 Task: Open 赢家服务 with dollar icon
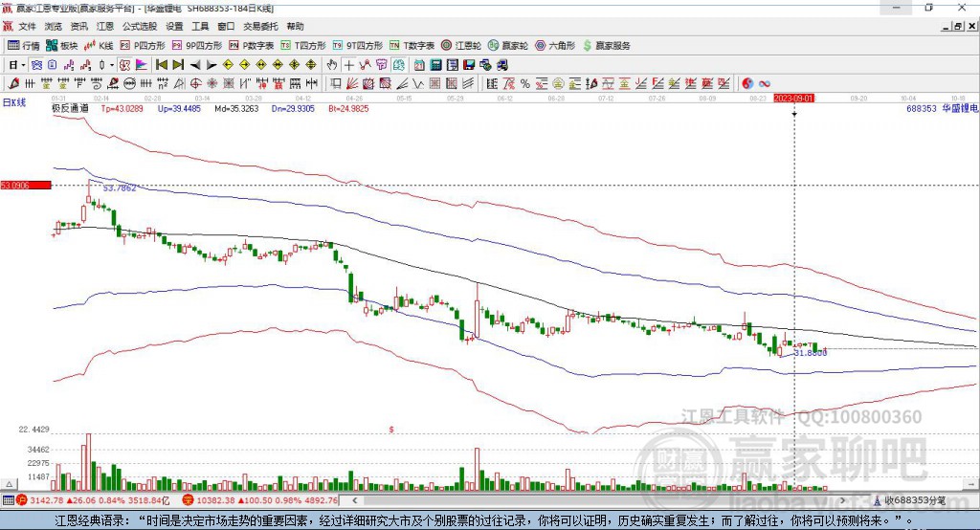pyautogui.click(x=606, y=46)
